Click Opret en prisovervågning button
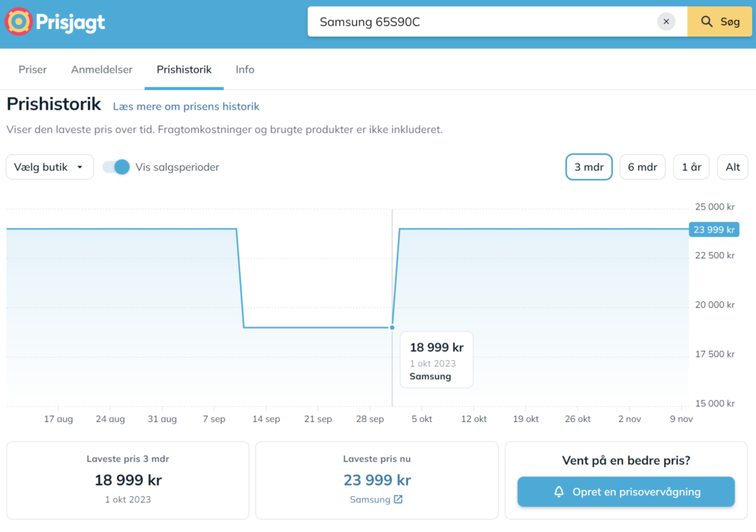 (x=625, y=492)
